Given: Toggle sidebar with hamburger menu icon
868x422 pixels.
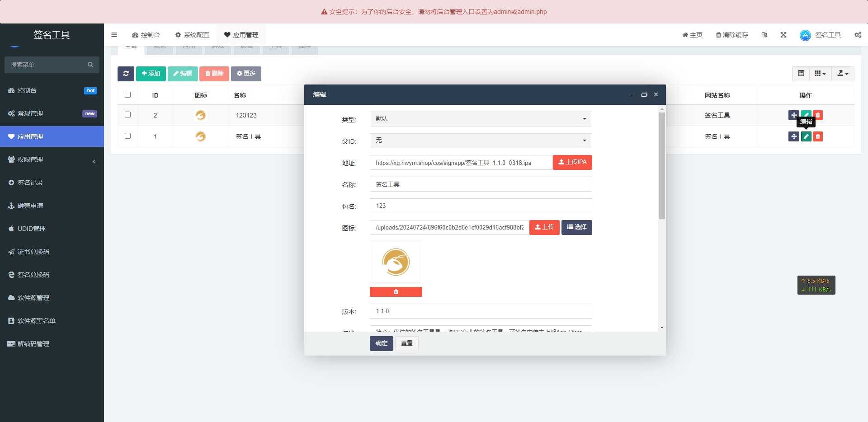Looking at the screenshot, I should click(x=114, y=35).
